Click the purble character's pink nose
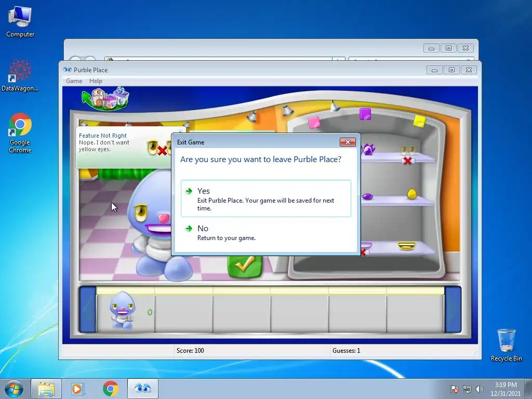This screenshot has width=532, height=399. [164, 218]
